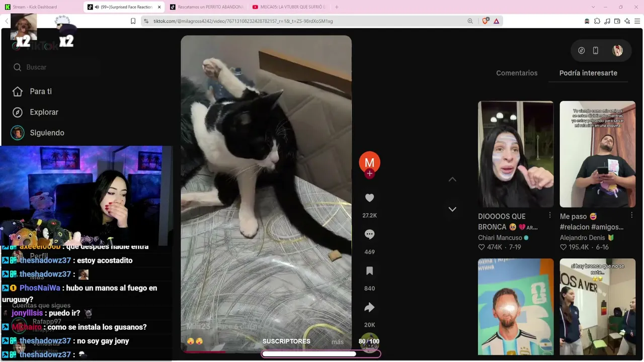Select the Podría interesarte tab
This screenshot has width=644, height=362.
588,73
